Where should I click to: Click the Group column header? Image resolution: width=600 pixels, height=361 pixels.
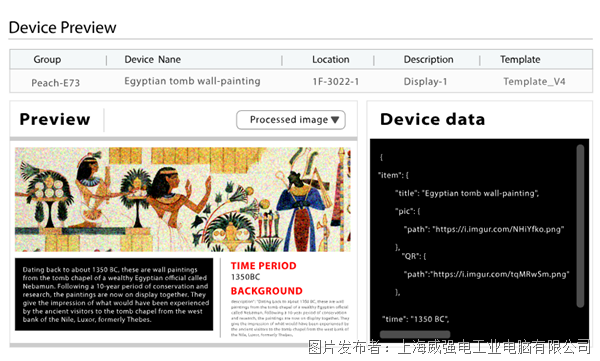click(x=47, y=59)
